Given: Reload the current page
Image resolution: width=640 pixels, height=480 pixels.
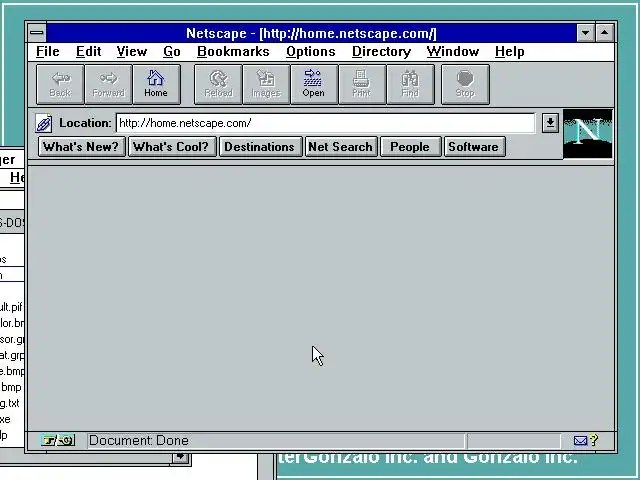Looking at the screenshot, I should pyautogui.click(x=218, y=84).
